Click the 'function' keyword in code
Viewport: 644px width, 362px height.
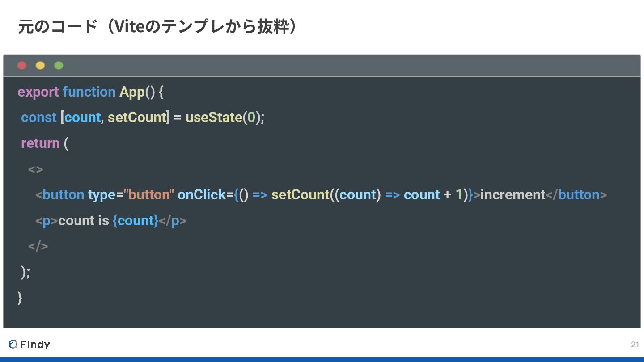[89, 92]
